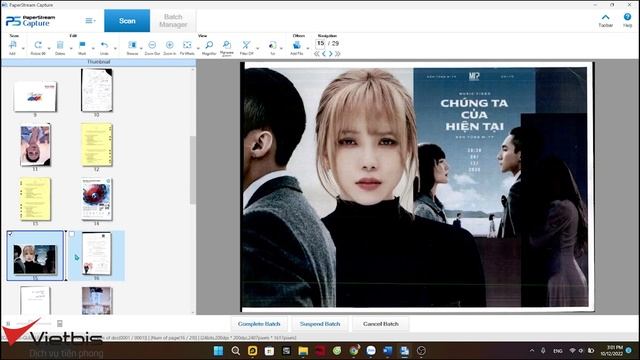The height and width of the screenshot is (360, 640).
Task: Open the Windows Start menu
Action: pos(218,351)
